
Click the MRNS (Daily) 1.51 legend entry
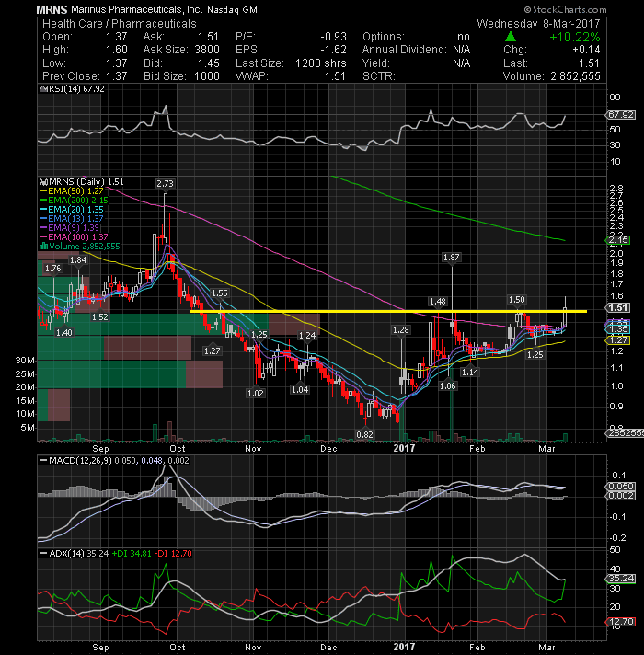click(x=86, y=182)
